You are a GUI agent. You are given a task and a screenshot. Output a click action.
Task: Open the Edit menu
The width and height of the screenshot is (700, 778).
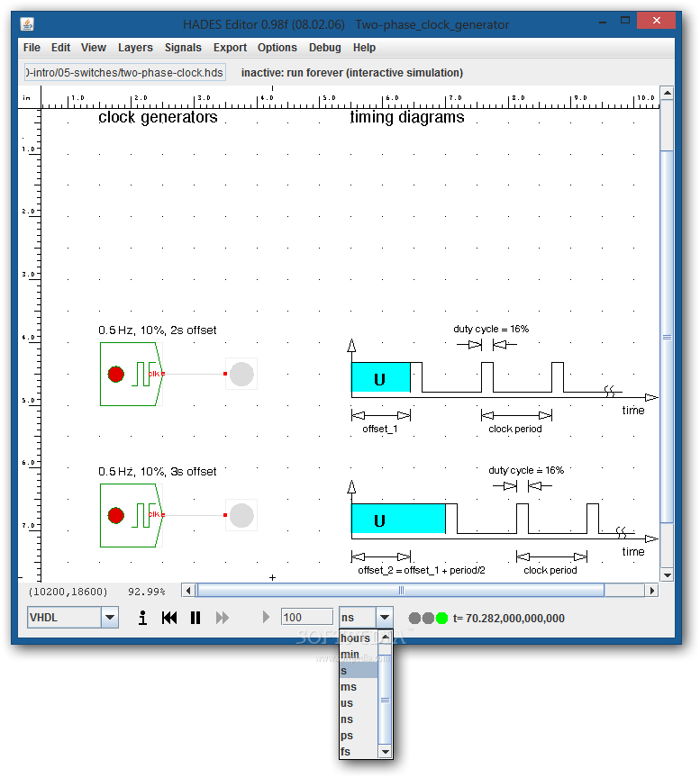(60, 48)
